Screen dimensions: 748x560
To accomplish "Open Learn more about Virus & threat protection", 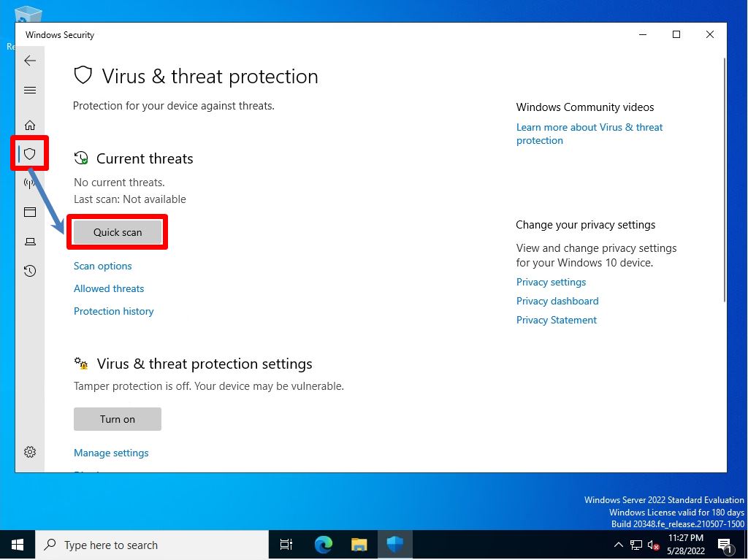I will [589, 134].
